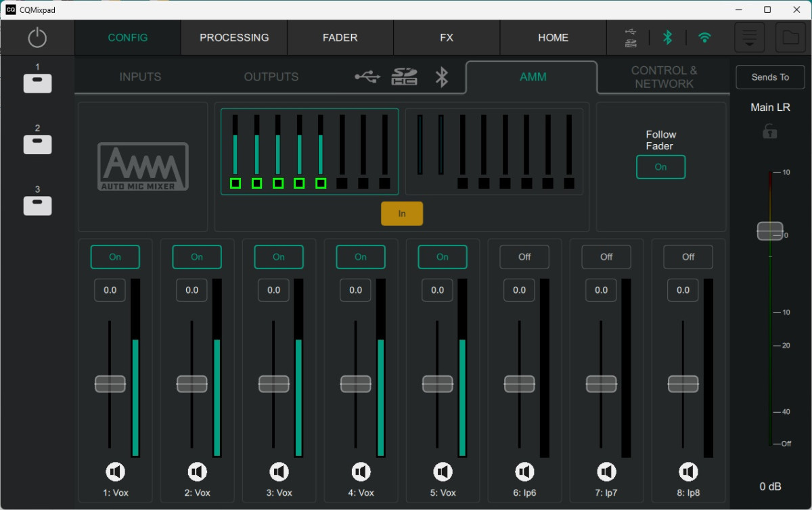Turn off AMM for channel 4: Vox
812x510 pixels.
(x=361, y=257)
